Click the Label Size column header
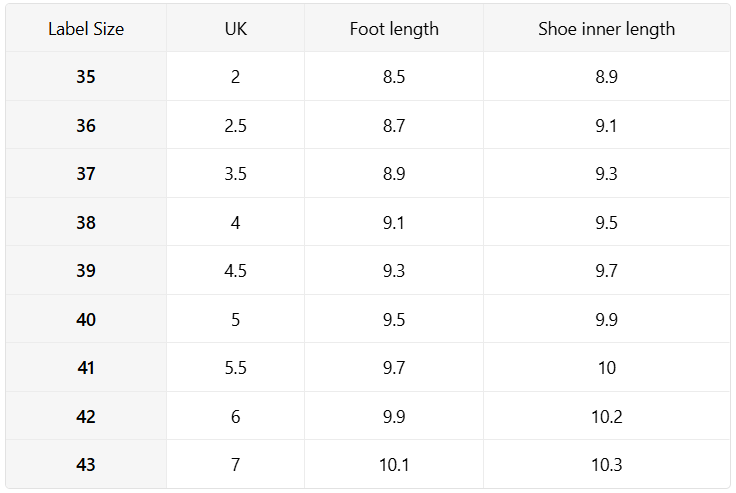Image resolution: width=736 pixels, height=493 pixels. click(86, 29)
